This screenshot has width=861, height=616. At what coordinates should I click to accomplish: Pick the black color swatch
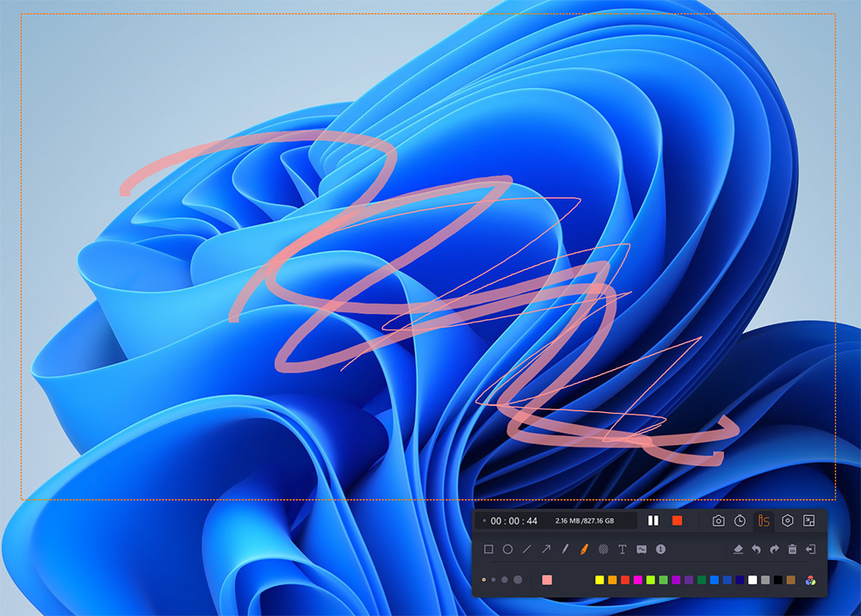778,580
